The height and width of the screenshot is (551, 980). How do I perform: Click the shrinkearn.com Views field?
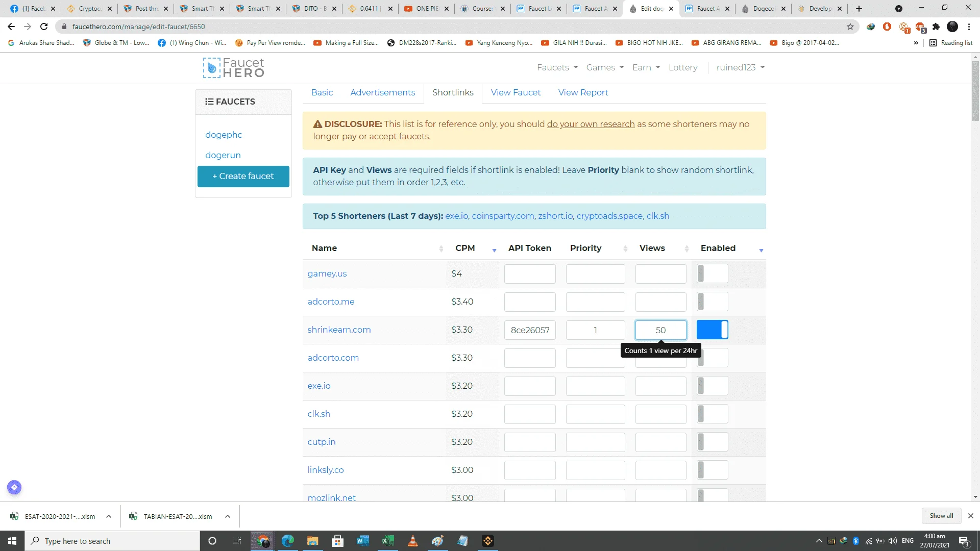(661, 330)
